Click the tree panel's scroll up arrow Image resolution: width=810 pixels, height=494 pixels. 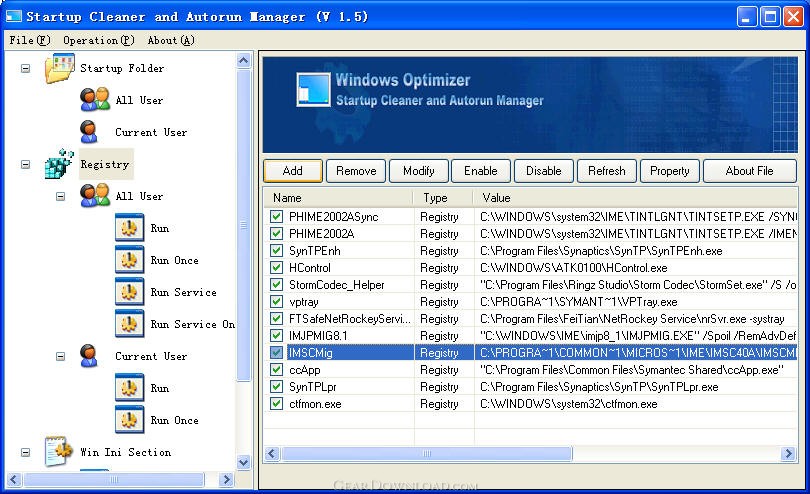[244, 60]
